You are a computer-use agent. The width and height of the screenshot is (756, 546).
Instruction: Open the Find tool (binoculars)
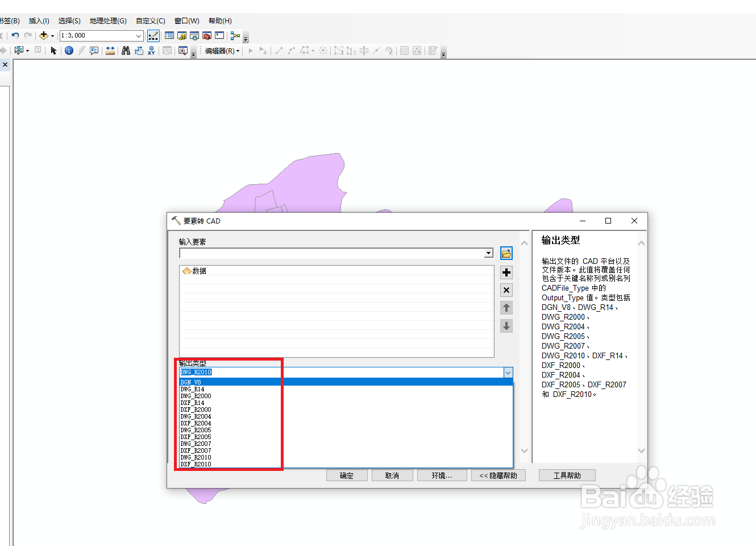[125, 50]
